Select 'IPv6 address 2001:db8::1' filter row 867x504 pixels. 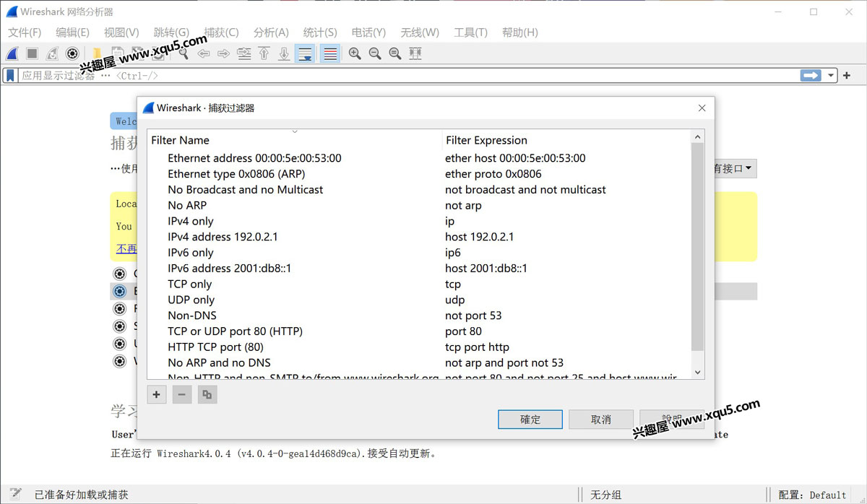(x=419, y=269)
